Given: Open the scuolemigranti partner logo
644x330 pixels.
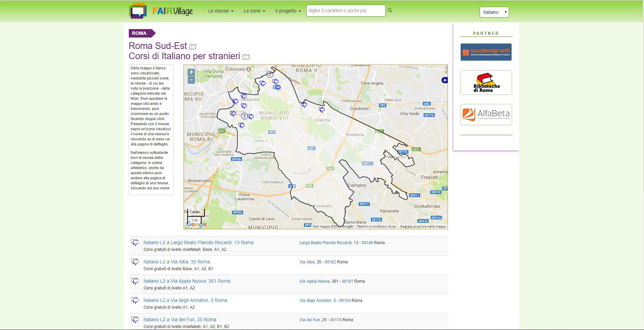Looking at the screenshot, I should click(x=486, y=52).
